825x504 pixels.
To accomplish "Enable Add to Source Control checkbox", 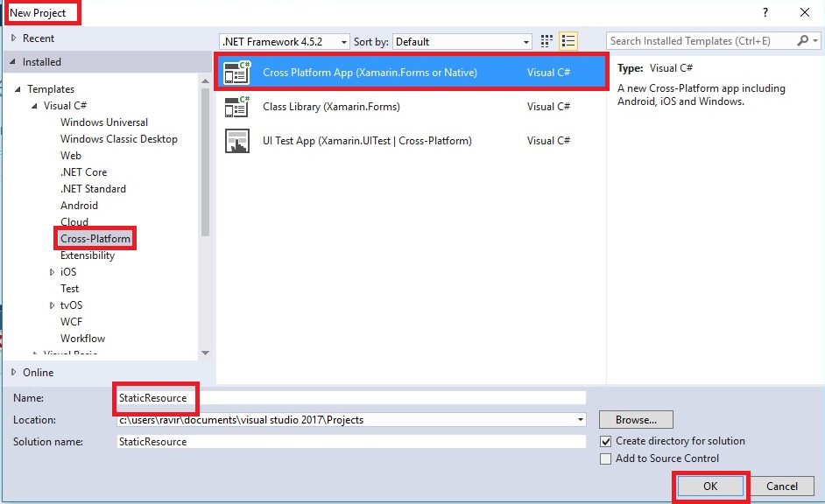I will (605, 458).
